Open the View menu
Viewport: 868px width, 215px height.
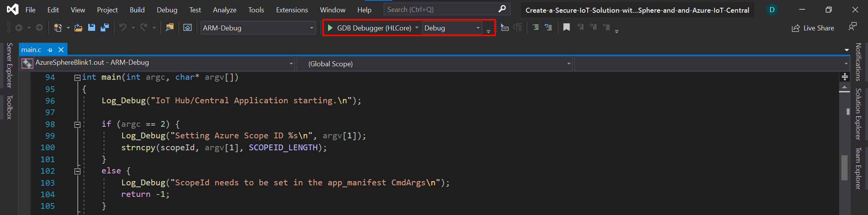pyautogui.click(x=78, y=10)
